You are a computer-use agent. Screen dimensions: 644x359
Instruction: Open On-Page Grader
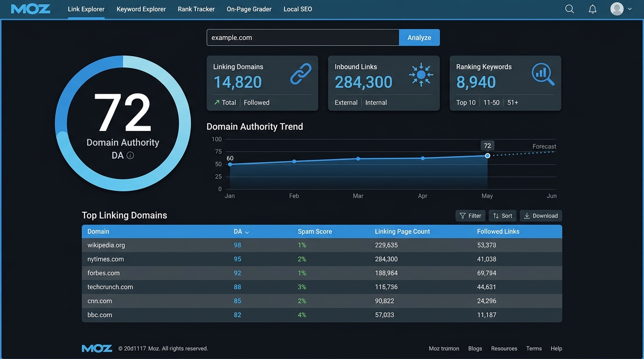(249, 9)
